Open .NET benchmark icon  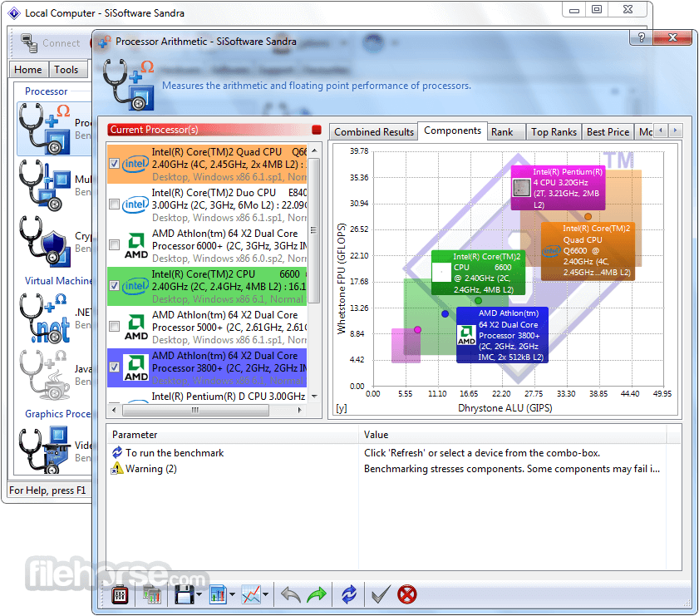[x=45, y=318]
